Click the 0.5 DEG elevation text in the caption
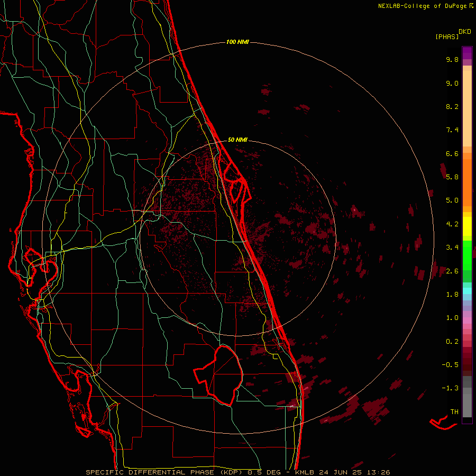 tap(264, 472)
